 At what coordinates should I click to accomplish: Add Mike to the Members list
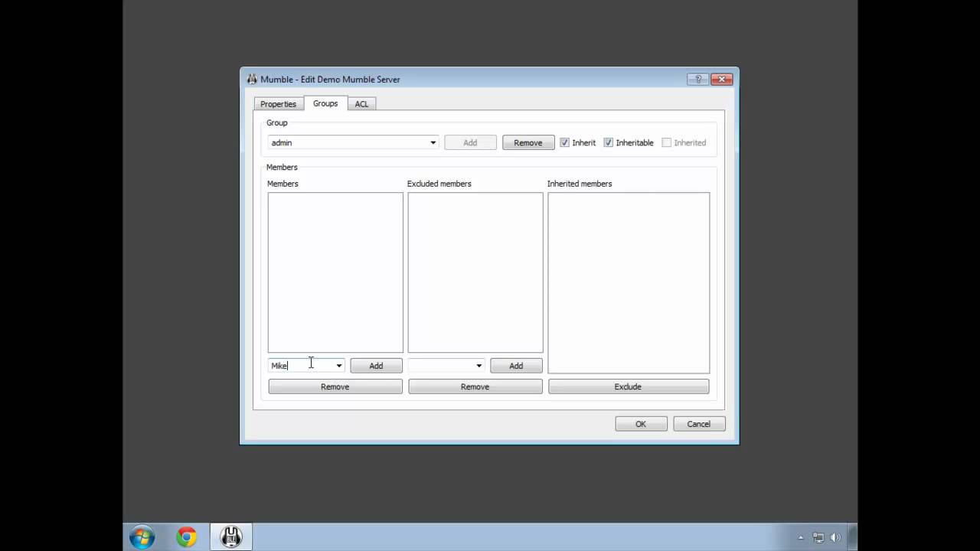(x=376, y=366)
